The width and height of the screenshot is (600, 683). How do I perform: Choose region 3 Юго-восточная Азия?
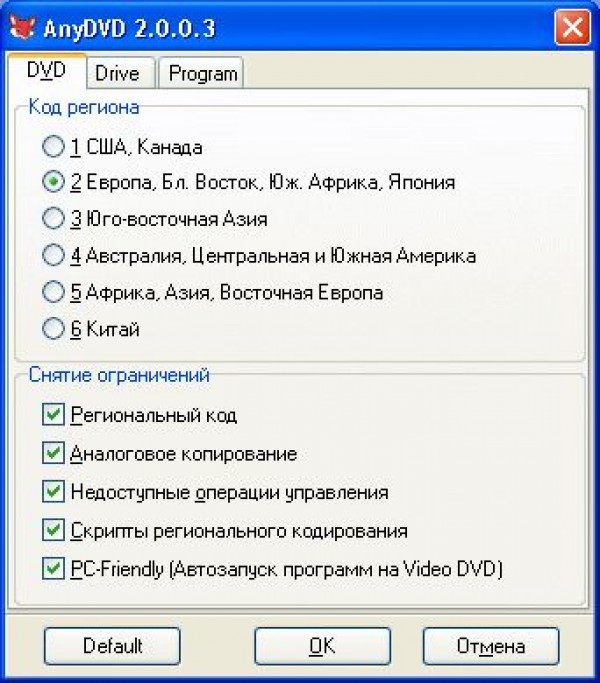tap(53, 218)
